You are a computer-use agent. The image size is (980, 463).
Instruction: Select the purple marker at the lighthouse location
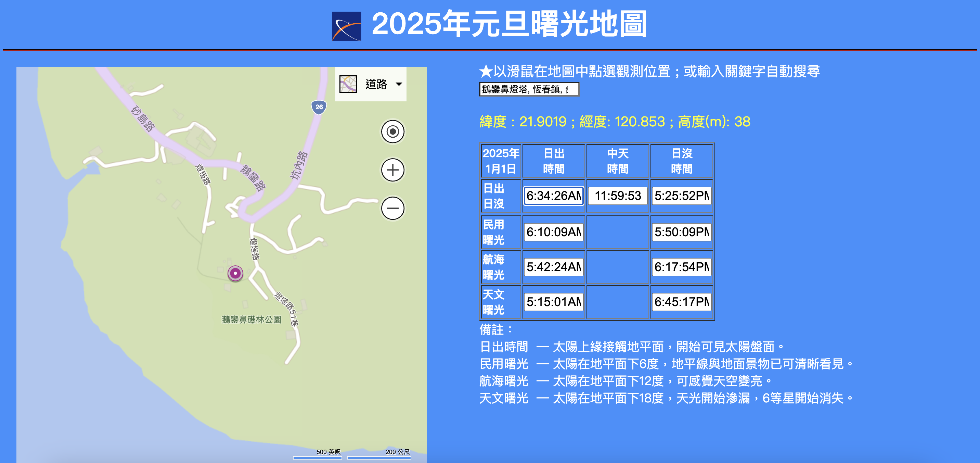click(235, 273)
